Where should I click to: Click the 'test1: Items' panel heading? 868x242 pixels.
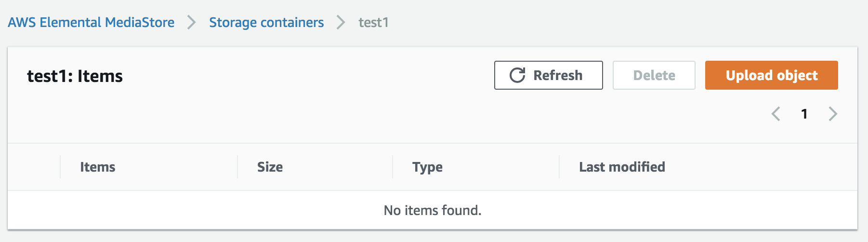75,76
